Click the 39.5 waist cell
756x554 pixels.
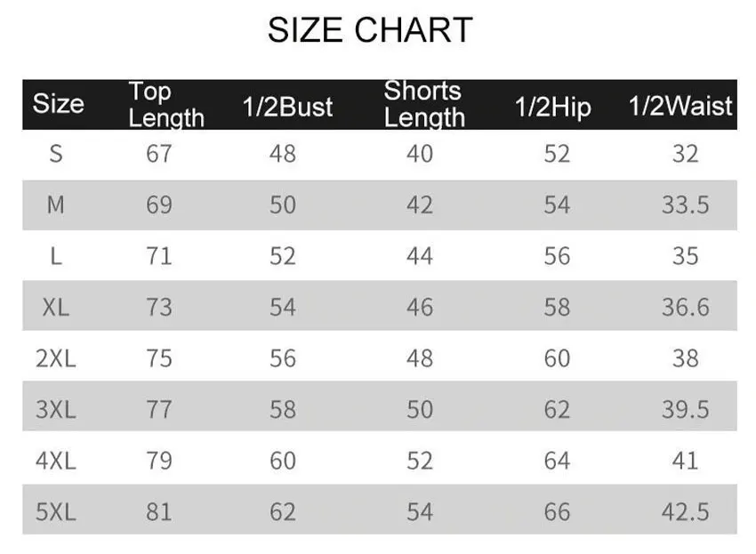[685, 410]
